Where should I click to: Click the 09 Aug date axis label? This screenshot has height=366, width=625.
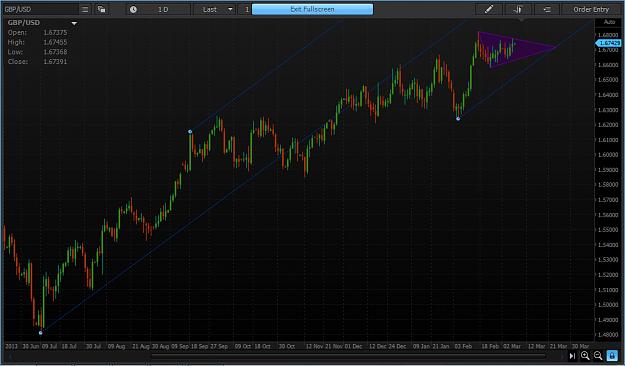116,346
